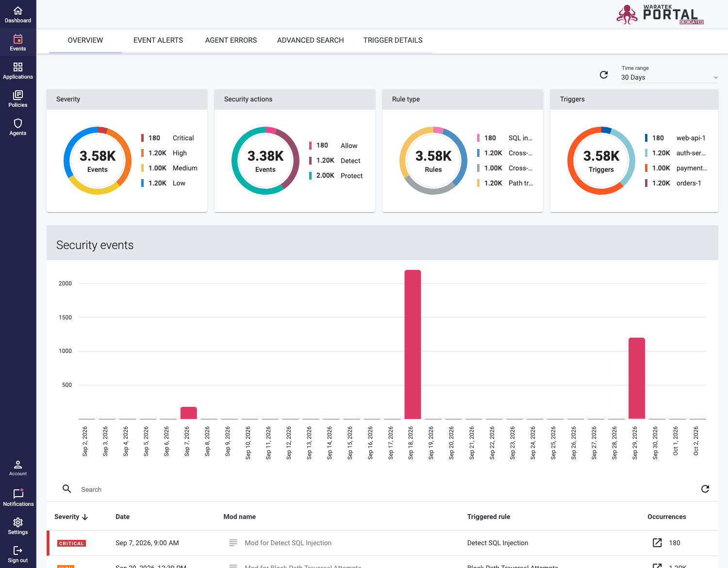Open Mod for Detect SQL Injection link

click(288, 543)
